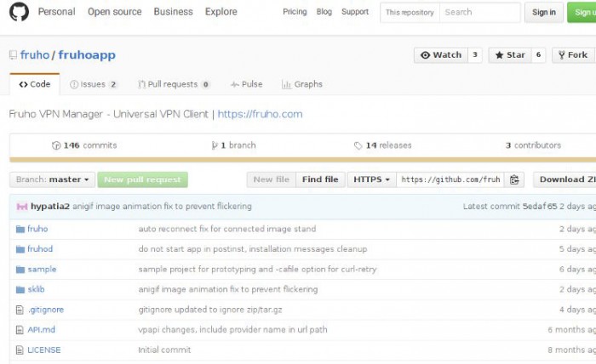Click the repository book icon beside fruho
This screenshot has width=596, height=364.
tap(13, 55)
